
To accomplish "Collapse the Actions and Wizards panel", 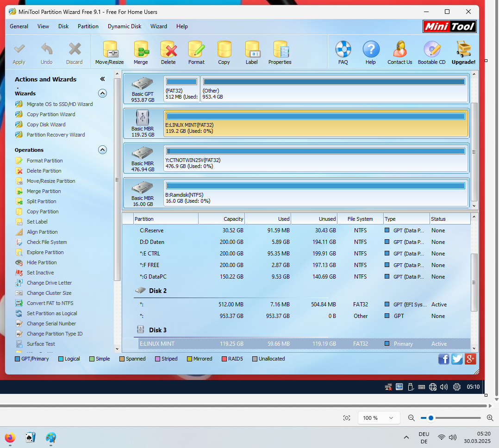I will (102, 79).
